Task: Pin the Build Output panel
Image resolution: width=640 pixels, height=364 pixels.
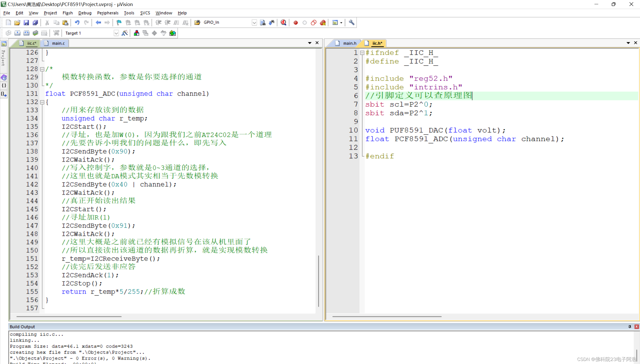Action: click(629, 326)
